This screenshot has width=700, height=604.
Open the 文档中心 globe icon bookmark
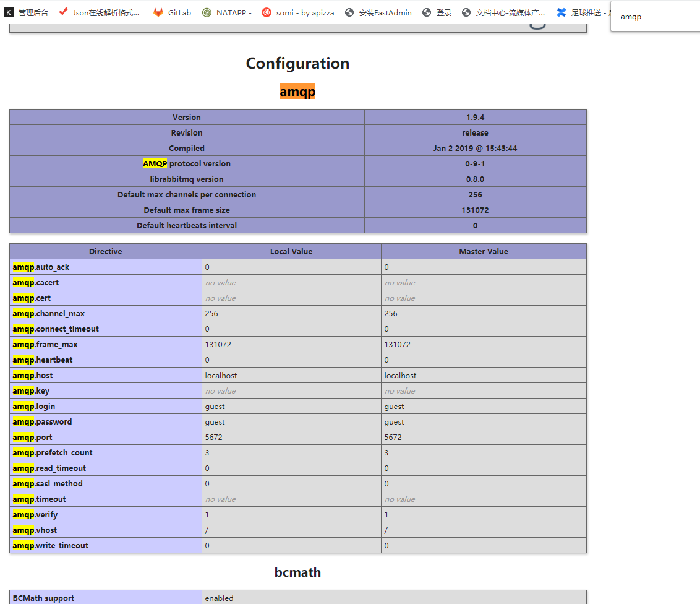[x=466, y=12]
